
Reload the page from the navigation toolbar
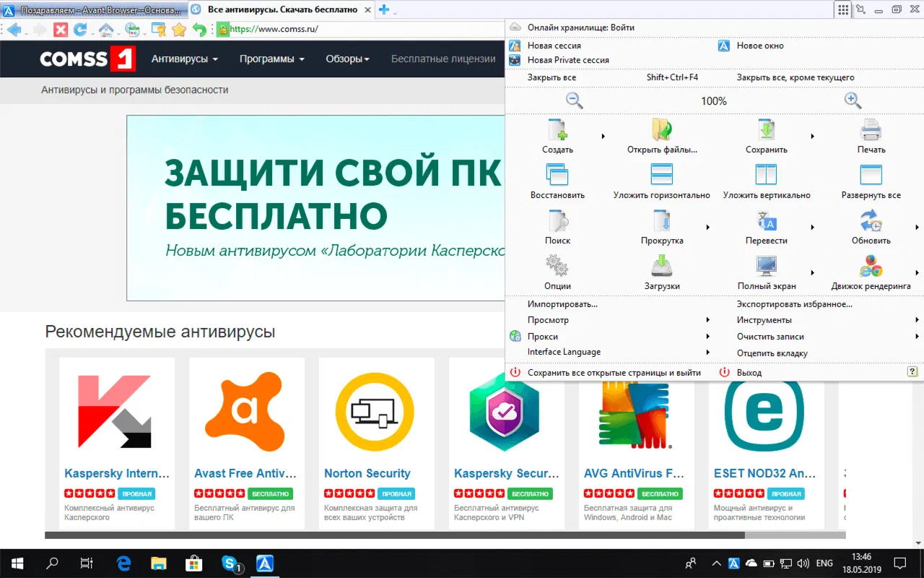pos(80,30)
